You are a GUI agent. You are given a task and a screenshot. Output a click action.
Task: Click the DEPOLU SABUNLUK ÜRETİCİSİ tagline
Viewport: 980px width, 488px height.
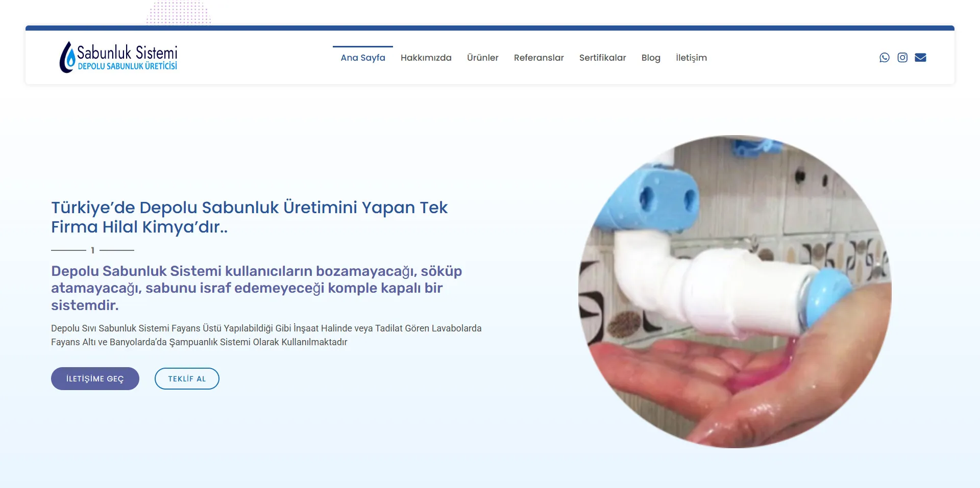coord(128,66)
